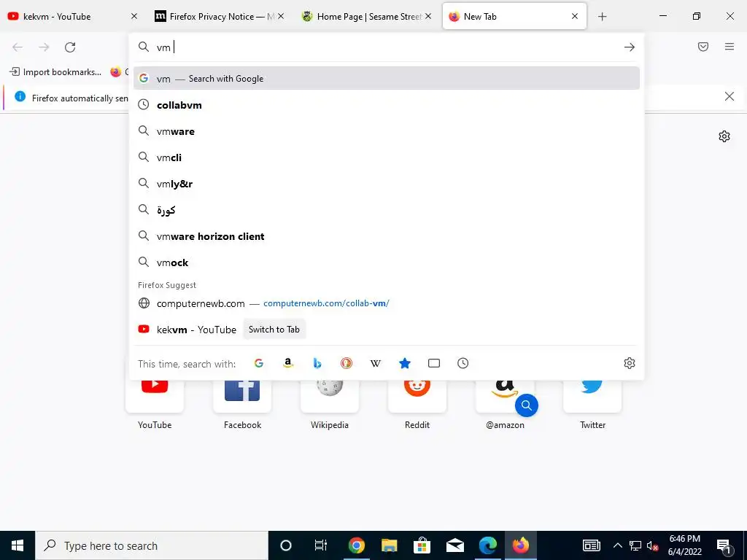
Task: Open network status tray icon
Action: [x=635, y=545]
